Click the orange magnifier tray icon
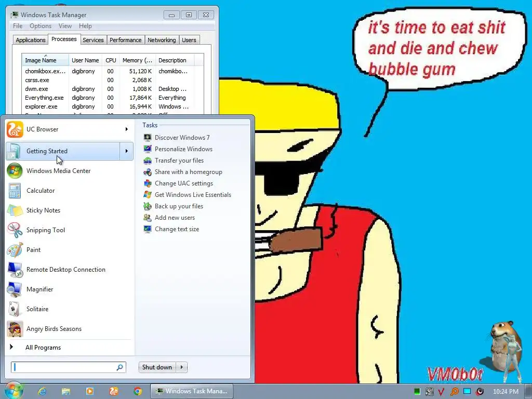This screenshot has width=532, height=399. (454, 392)
